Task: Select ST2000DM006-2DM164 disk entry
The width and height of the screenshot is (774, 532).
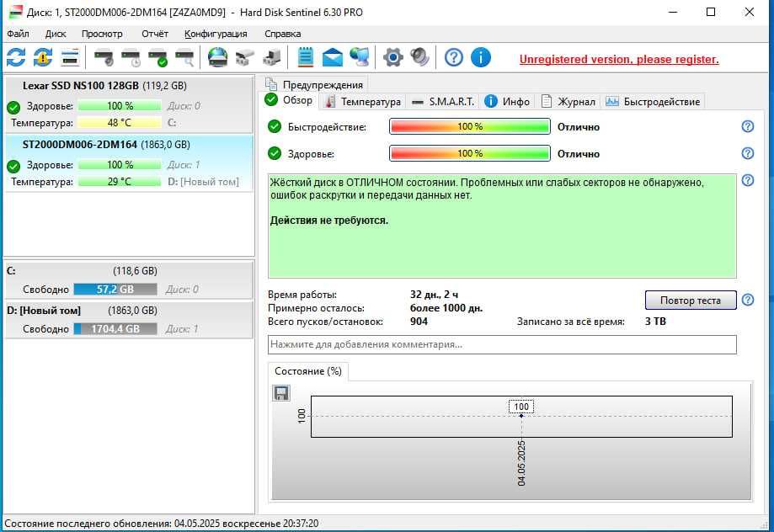Action: click(x=128, y=163)
